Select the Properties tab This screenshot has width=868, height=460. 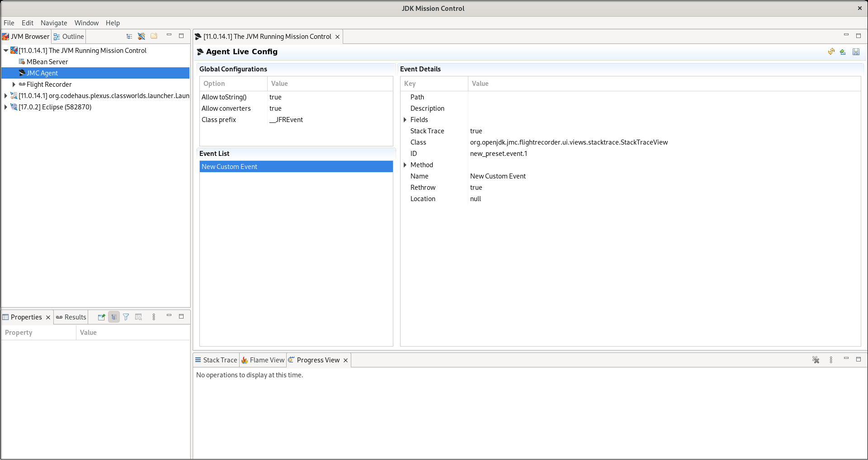pyautogui.click(x=26, y=317)
